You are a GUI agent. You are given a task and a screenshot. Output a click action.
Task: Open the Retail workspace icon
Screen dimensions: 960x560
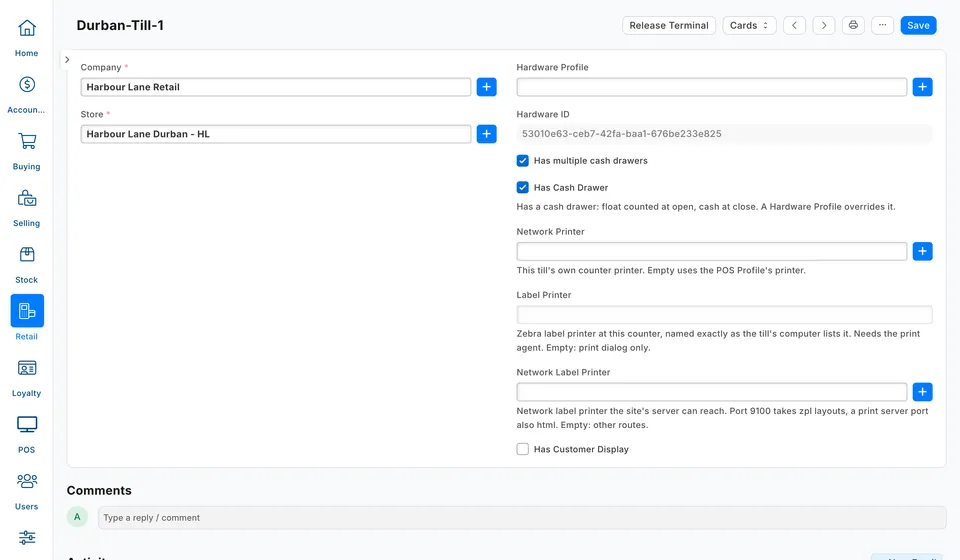click(27, 311)
